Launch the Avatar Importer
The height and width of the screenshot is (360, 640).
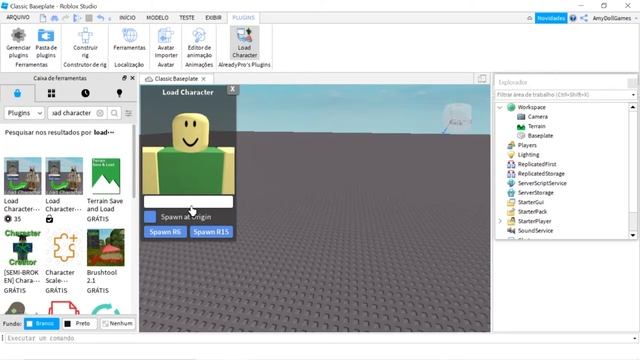click(x=166, y=43)
